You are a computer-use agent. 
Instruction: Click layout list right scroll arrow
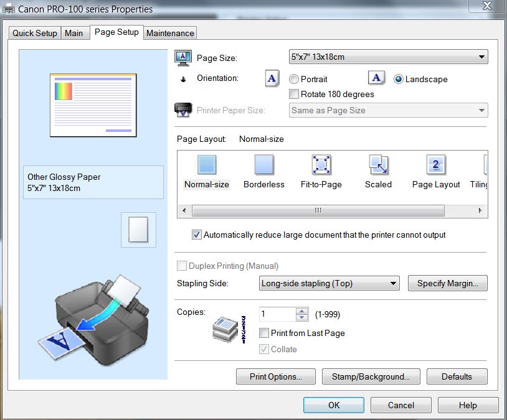[480, 211]
